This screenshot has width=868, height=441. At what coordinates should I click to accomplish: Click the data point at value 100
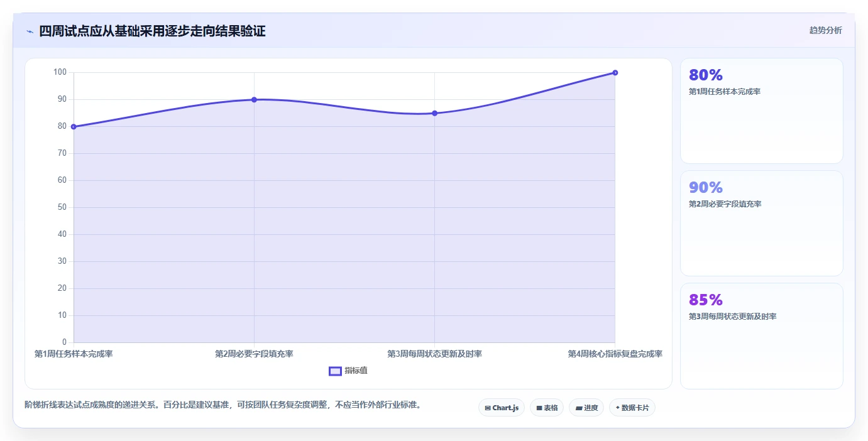(x=615, y=73)
